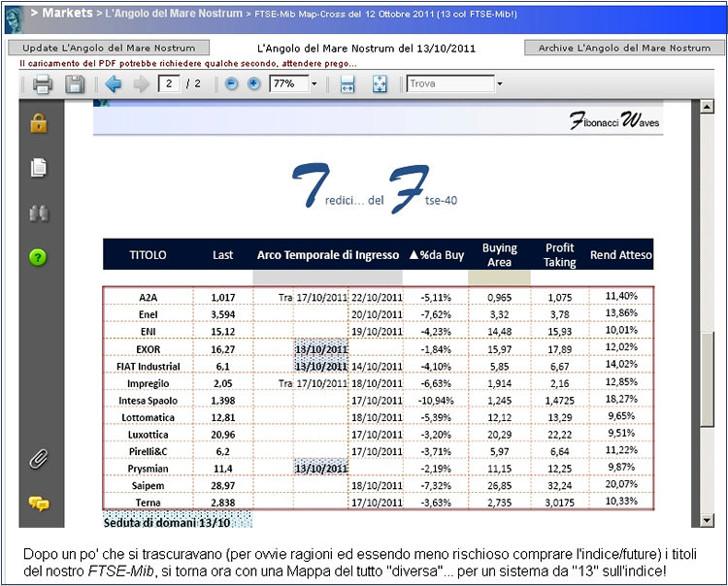728x586 pixels.
Task: Click Enel's last price 3,594
Action: 223,314
